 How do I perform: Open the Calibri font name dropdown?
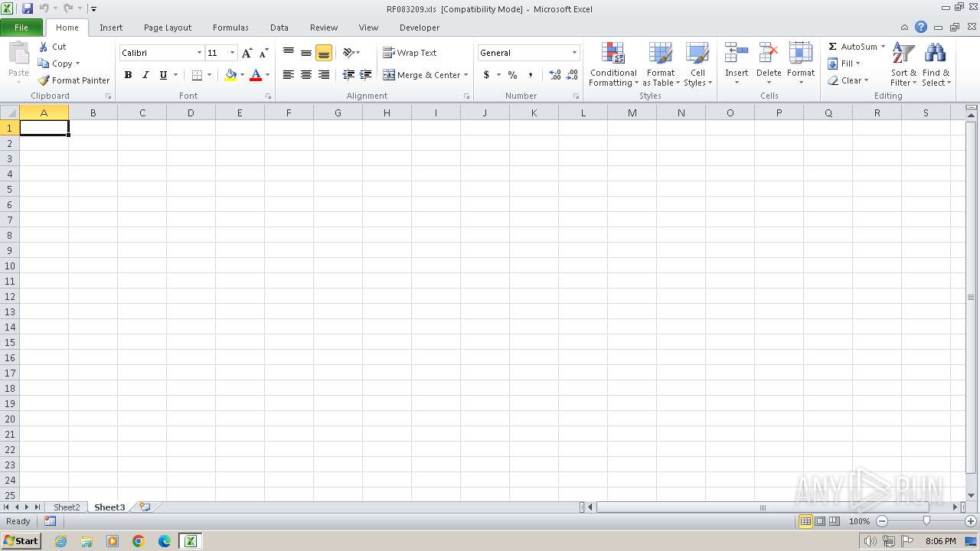[199, 53]
